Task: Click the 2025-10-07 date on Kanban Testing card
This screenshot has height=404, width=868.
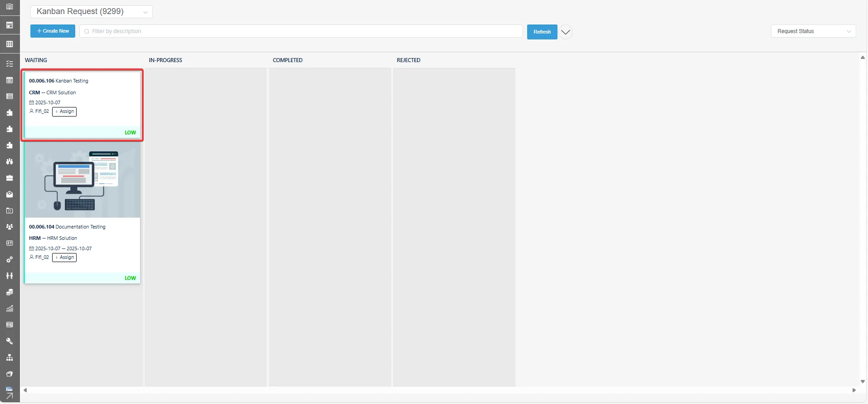Action: pos(48,102)
